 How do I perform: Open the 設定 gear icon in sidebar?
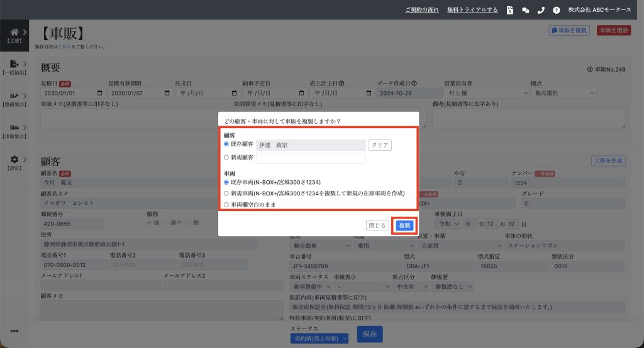pyautogui.click(x=14, y=160)
